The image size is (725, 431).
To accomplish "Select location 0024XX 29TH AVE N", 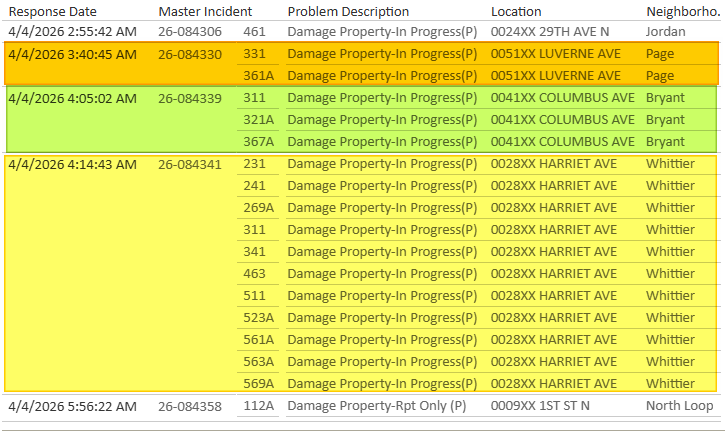I will tap(550, 31).
